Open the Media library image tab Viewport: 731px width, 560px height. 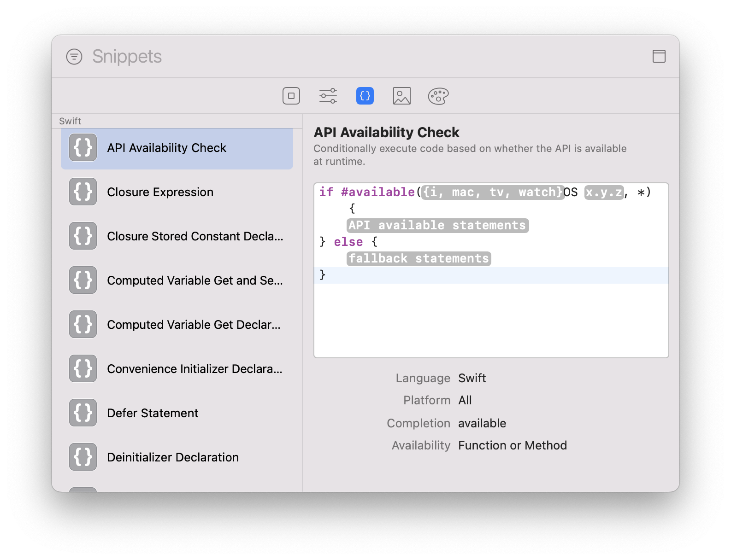(402, 96)
